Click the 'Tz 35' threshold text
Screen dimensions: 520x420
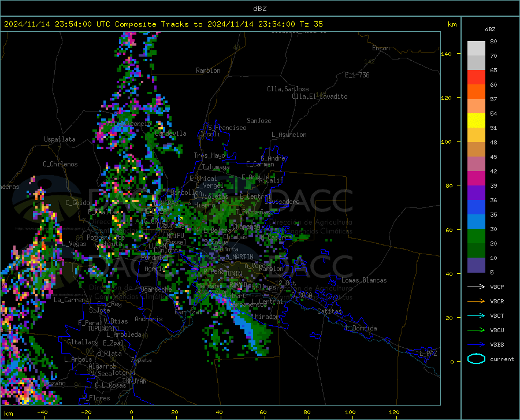tap(311, 24)
